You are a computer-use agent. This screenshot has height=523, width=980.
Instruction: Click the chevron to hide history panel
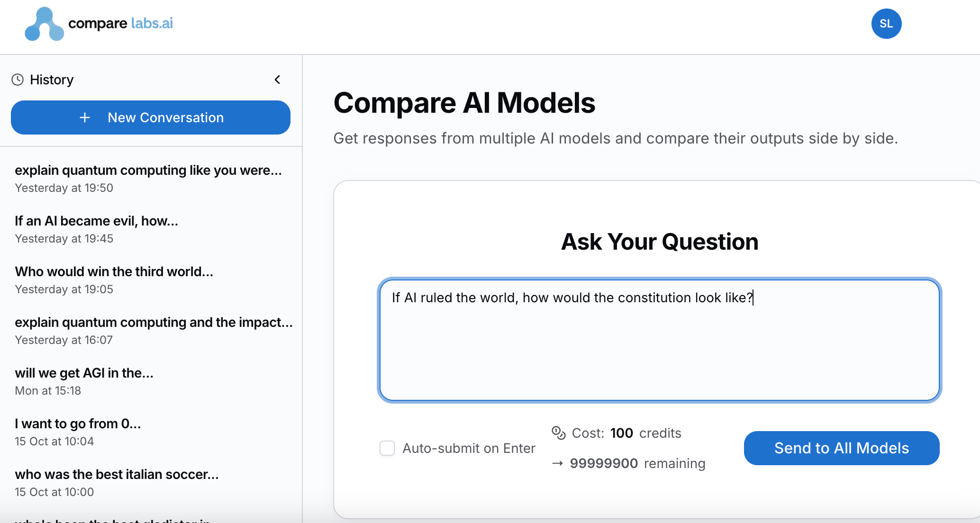pyautogui.click(x=278, y=80)
